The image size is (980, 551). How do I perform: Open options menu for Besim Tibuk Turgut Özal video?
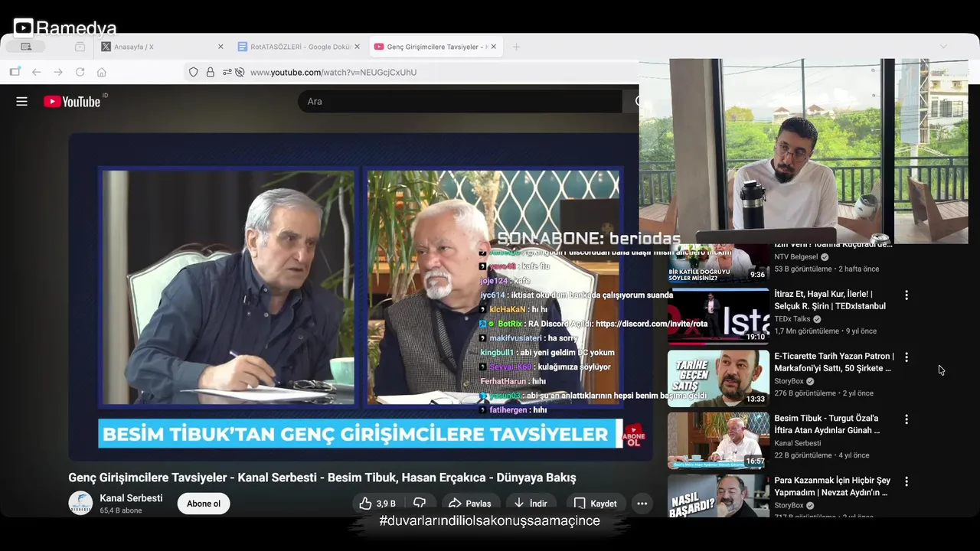point(906,419)
